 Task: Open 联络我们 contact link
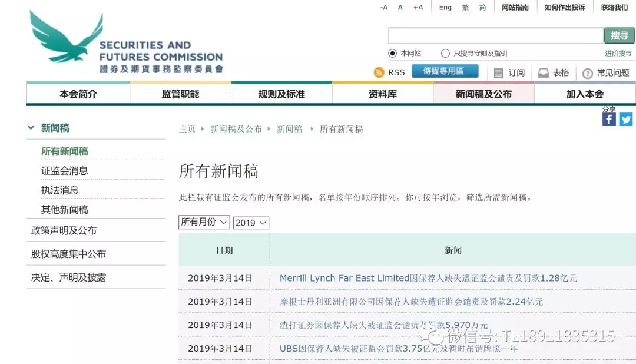614,7
